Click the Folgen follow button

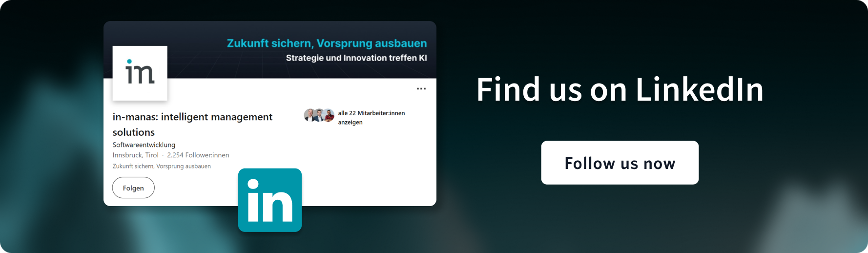click(x=133, y=188)
